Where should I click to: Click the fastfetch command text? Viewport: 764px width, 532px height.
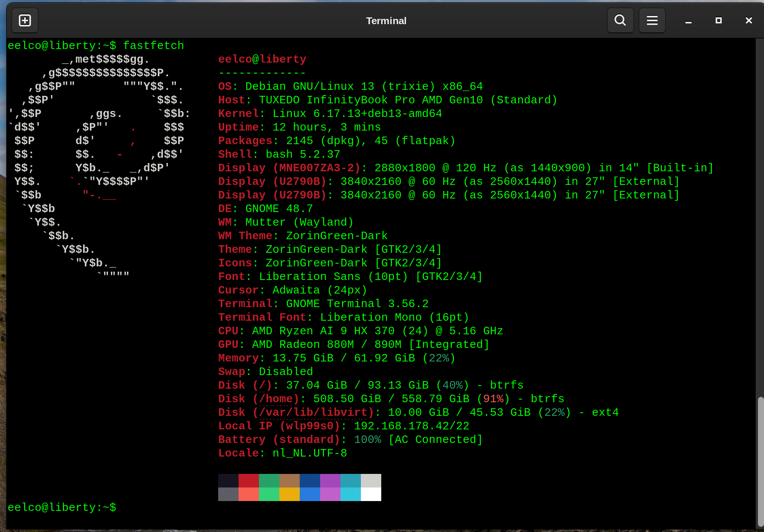[x=153, y=45]
